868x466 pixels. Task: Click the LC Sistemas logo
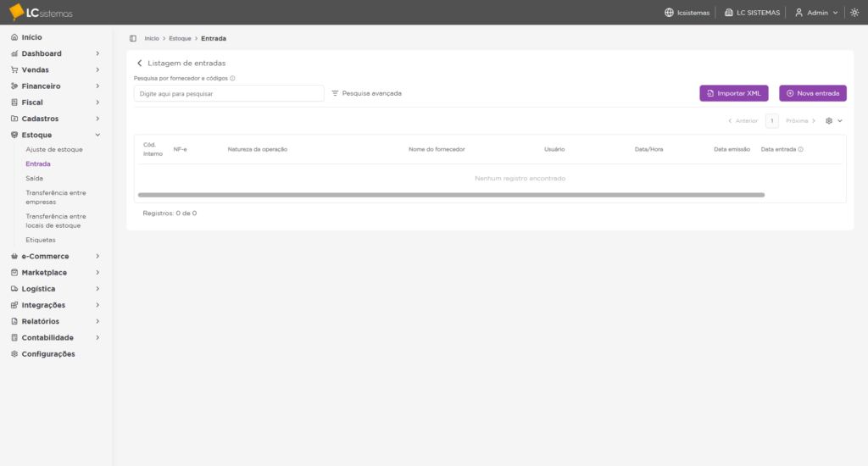point(41,12)
